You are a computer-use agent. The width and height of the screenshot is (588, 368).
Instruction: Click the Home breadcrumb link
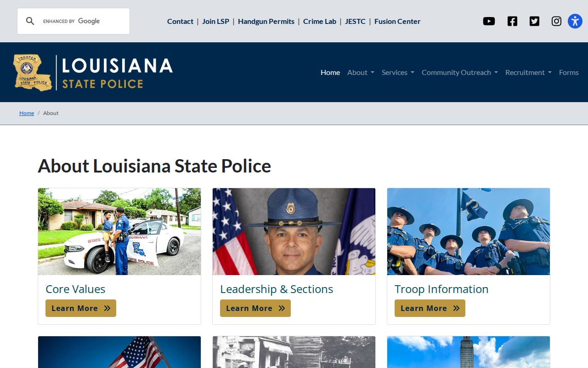tap(27, 113)
